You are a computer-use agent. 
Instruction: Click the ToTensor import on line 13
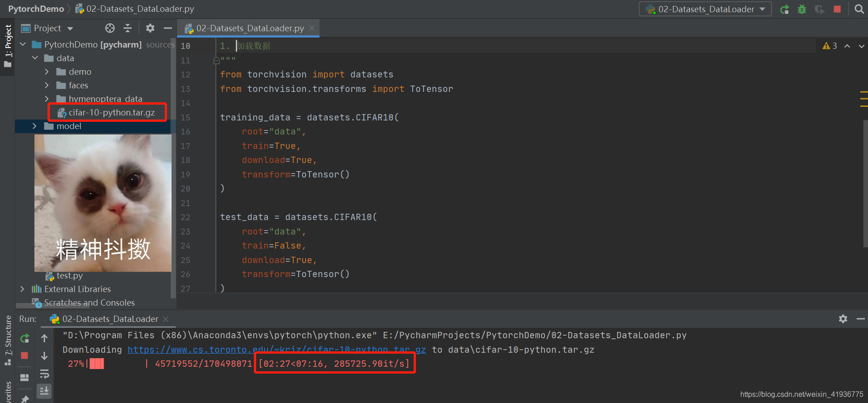click(431, 89)
